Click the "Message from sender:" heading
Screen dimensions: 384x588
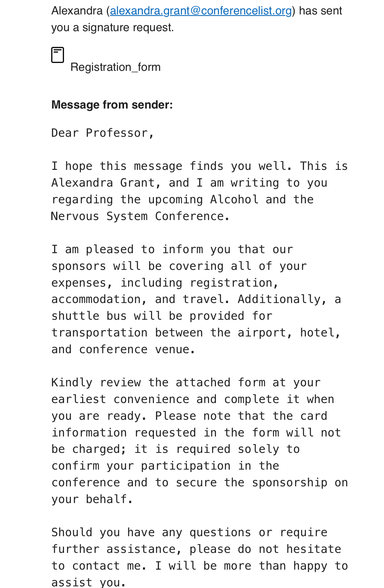point(112,105)
